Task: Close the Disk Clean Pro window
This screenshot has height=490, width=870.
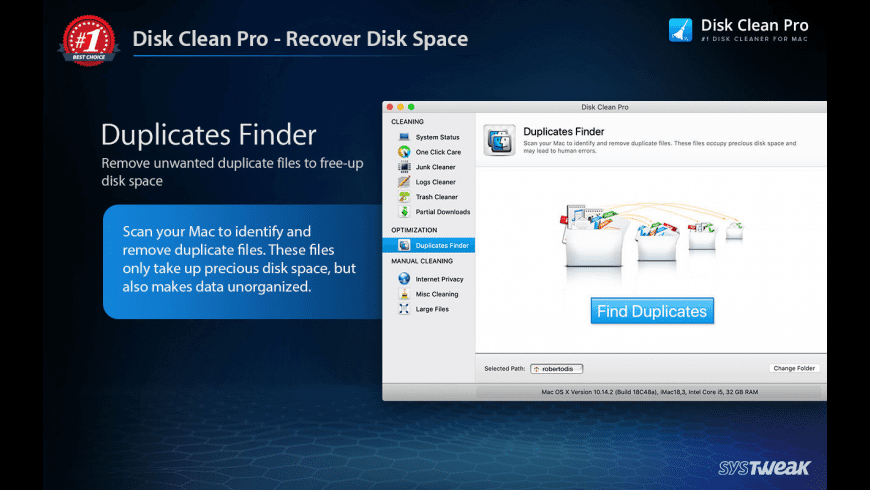Action: pos(390,107)
